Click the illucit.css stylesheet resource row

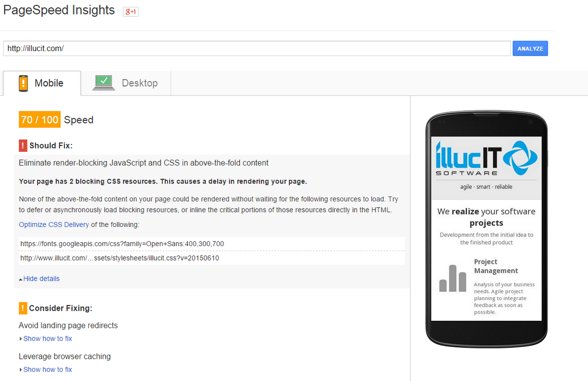[212, 258]
